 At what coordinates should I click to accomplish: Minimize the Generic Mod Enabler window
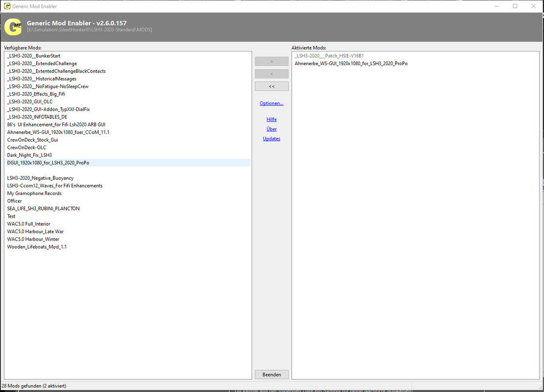(x=497, y=6)
